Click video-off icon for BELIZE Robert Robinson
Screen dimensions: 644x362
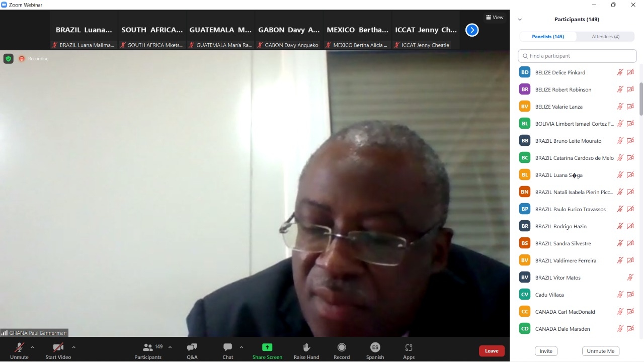630,89
